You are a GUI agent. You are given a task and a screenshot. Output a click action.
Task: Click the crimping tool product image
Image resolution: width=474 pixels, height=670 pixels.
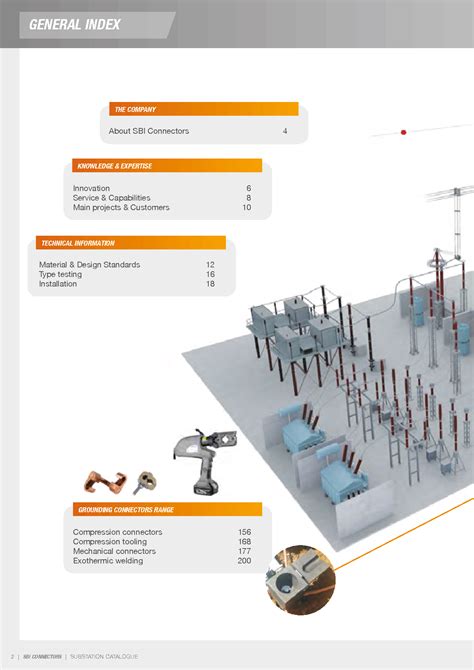(204, 461)
